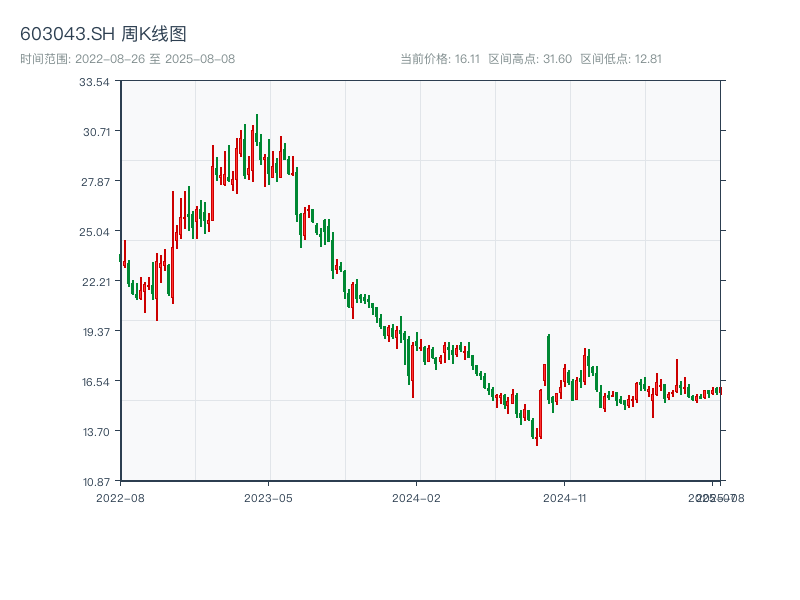This screenshot has width=800, height=600.
Task: Click the 区间低点 12.81 label
Action: [x=621, y=59]
